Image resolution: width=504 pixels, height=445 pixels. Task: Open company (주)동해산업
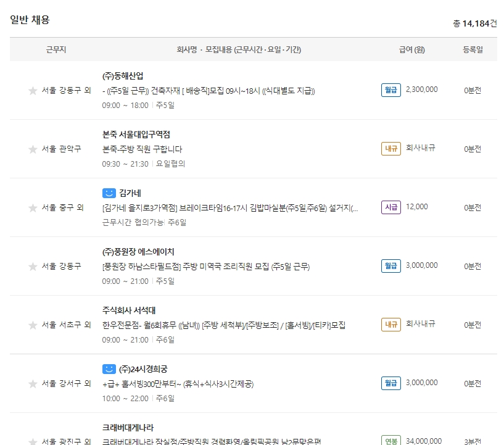(123, 76)
